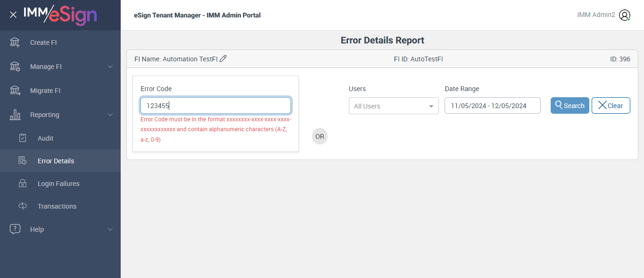Edit FI name using pencil icon

coord(223,59)
